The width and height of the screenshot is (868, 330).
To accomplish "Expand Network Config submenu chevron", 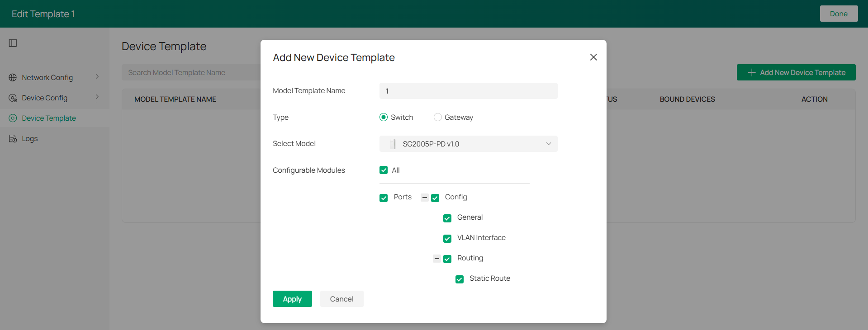I will (97, 77).
